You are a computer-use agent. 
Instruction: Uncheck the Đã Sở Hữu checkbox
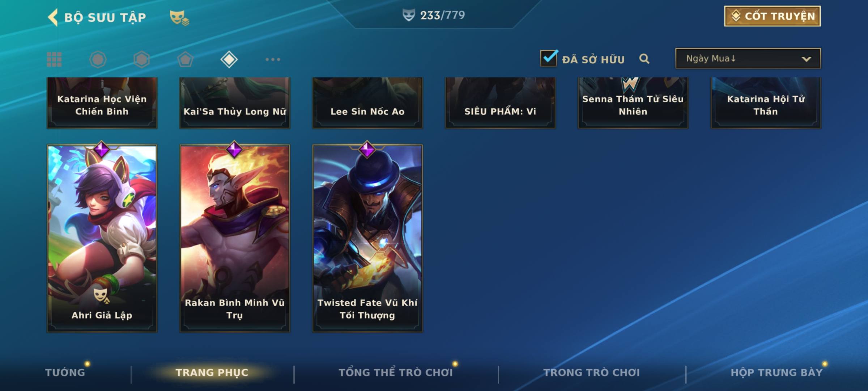tap(549, 58)
